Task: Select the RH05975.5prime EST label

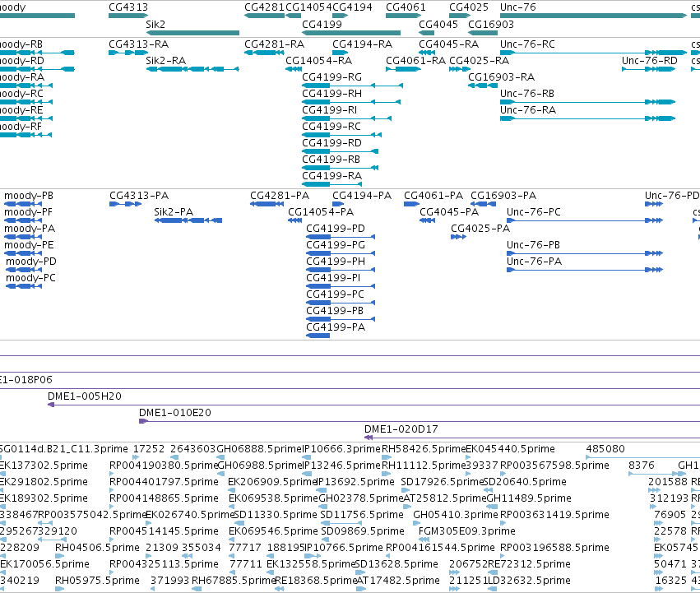Action: point(97,581)
